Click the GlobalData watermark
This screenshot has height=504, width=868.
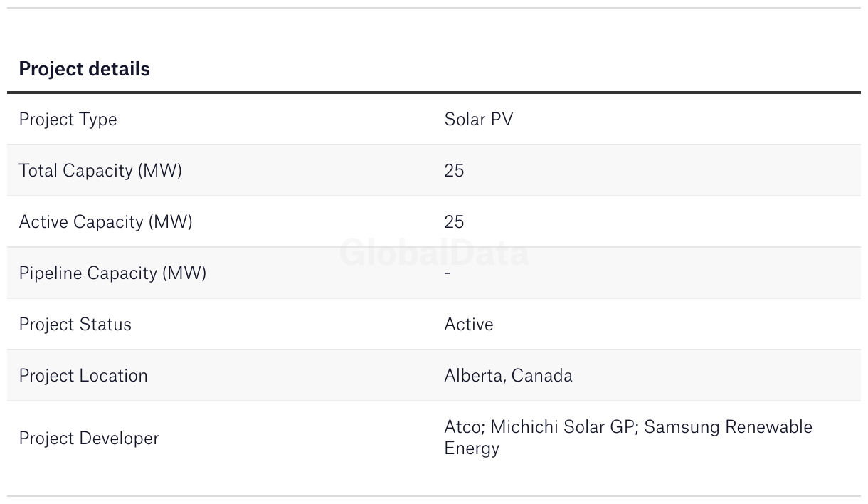[x=434, y=253]
